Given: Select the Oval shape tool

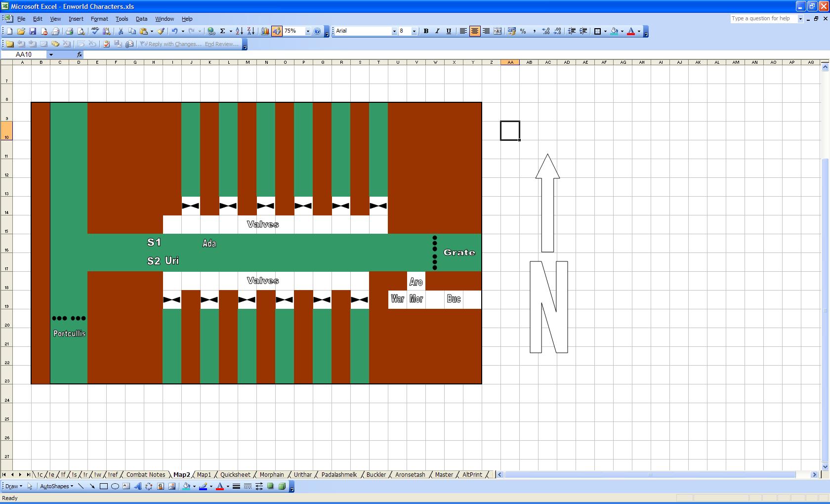Looking at the screenshot, I should [115, 486].
